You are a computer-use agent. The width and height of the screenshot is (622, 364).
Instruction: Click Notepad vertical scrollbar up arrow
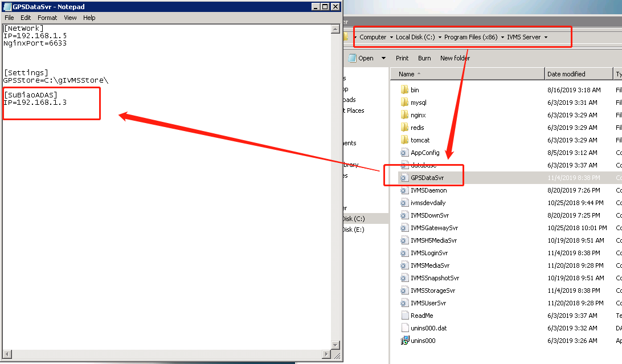pyautogui.click(x=335, y=29)
